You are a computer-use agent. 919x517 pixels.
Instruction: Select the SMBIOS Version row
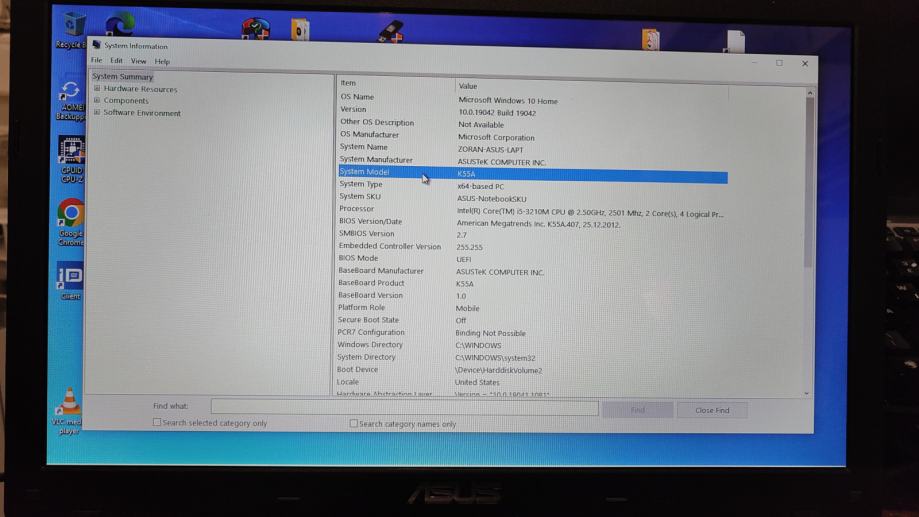pyautogui.click(x=533, y=234)
